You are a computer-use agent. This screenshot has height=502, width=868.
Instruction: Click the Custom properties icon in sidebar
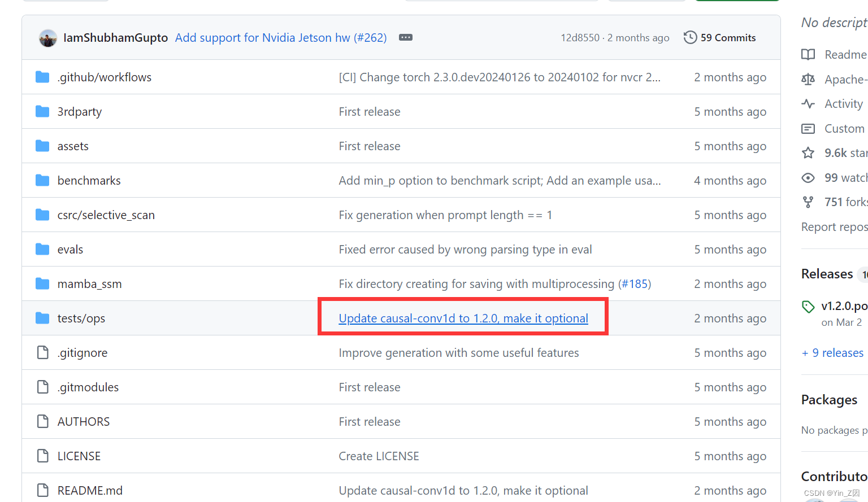(809, 128)
